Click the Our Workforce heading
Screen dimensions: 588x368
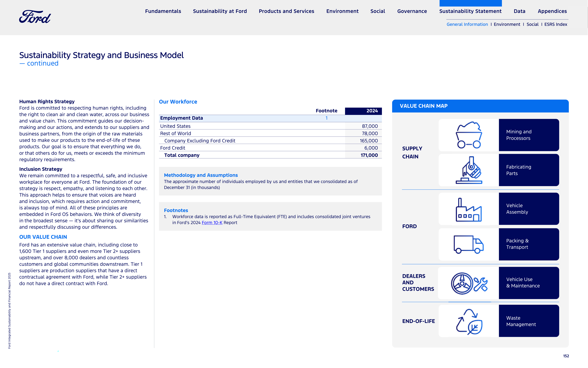click(178, 102)
